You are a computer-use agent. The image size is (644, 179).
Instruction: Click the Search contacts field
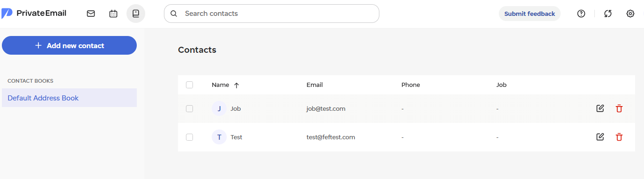(x=272, y=14)
